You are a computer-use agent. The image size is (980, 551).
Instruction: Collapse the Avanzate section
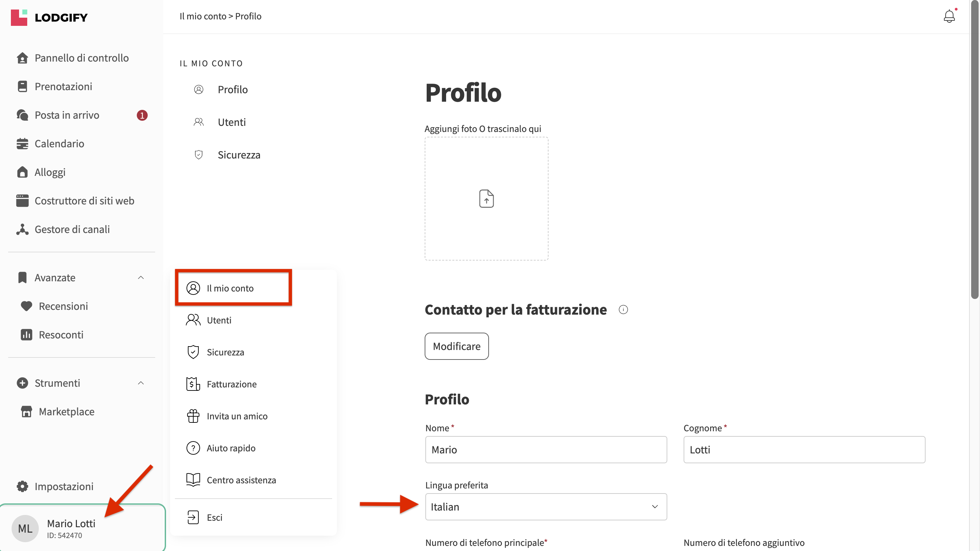tap(141, 278)
